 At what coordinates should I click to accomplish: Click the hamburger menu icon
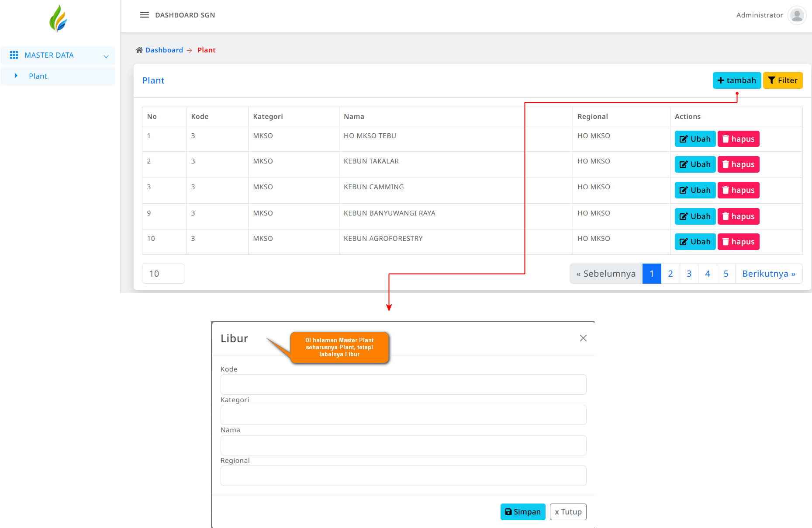click(x=144, y=15)
